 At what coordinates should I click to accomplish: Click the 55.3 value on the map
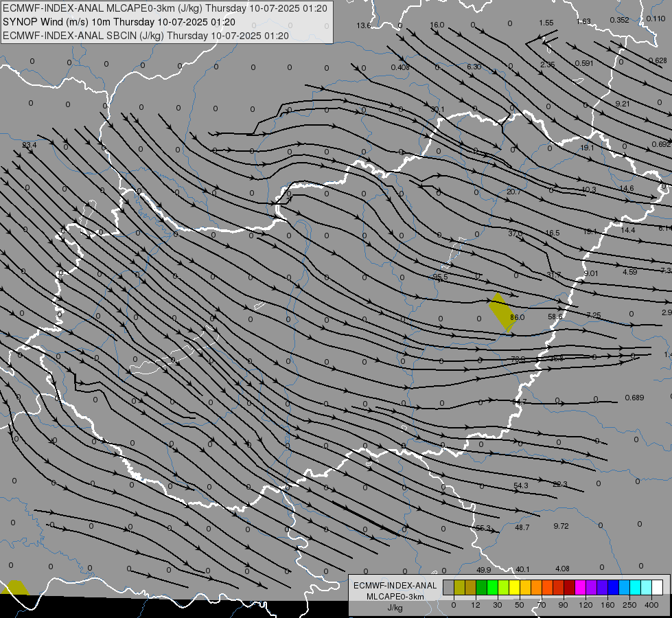pyautogui.click(x=483, y=528)
